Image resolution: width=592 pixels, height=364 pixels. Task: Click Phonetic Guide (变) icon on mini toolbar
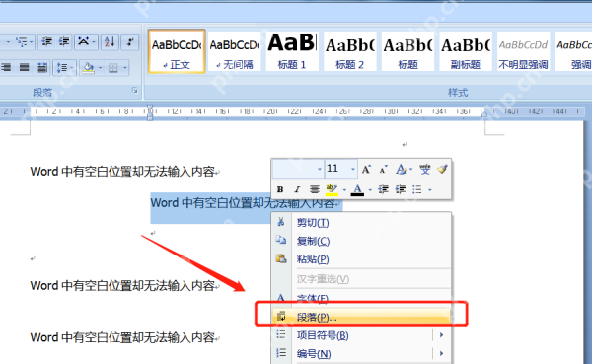424,169
